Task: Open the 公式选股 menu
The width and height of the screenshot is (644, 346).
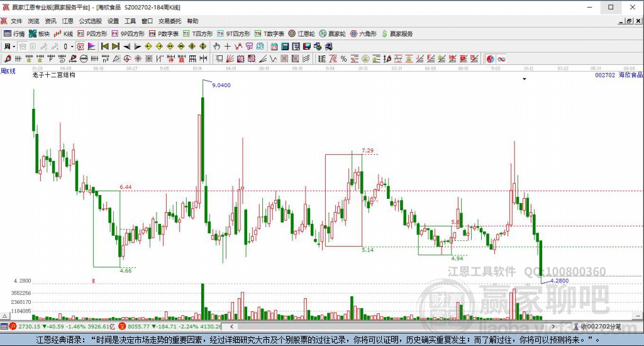Action: click(x=91, y=21)
